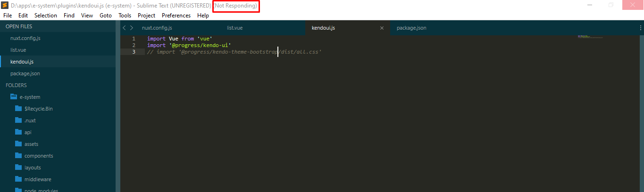
Task: Click the layouts folder icon
Action: [18, 168]
